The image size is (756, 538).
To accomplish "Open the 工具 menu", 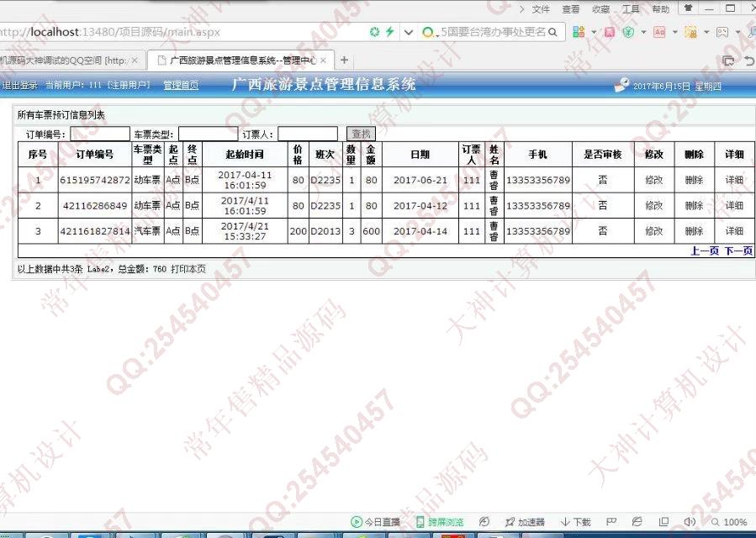I will coord(630,9).
